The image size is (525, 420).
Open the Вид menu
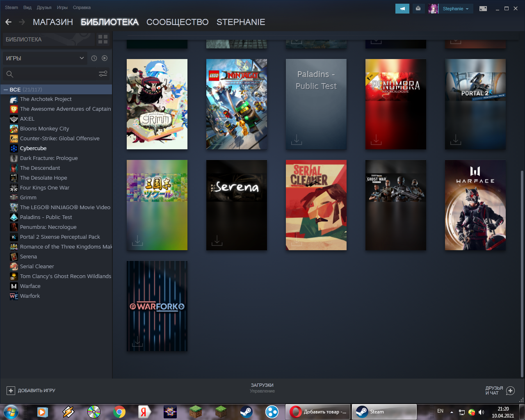(27, 7)
